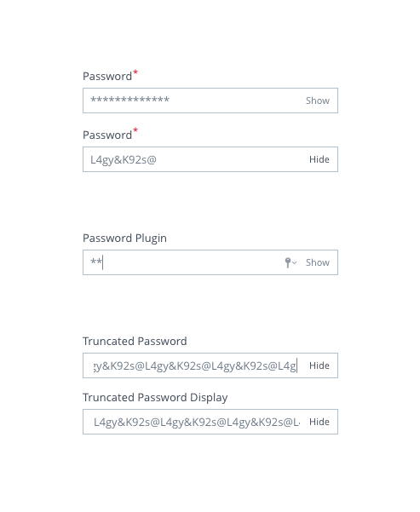Click the Password Plugin label
This screenshot has width=420, height=512.
pyautogui.click(x=124, y=239)
